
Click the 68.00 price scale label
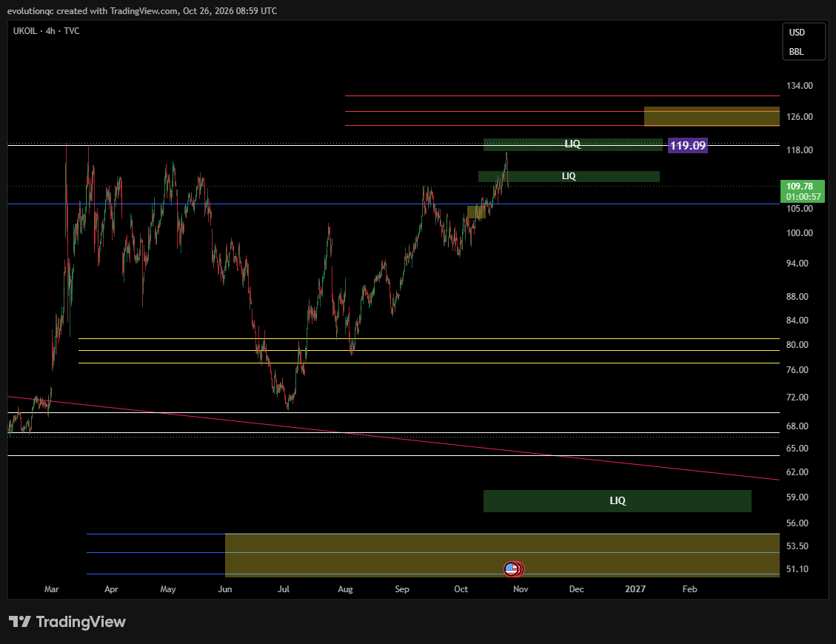pos(797,426)
